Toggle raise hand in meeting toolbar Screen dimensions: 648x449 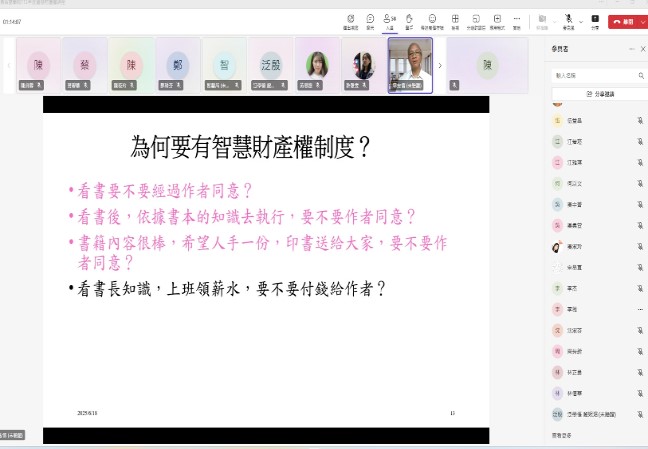pos(410,20)
